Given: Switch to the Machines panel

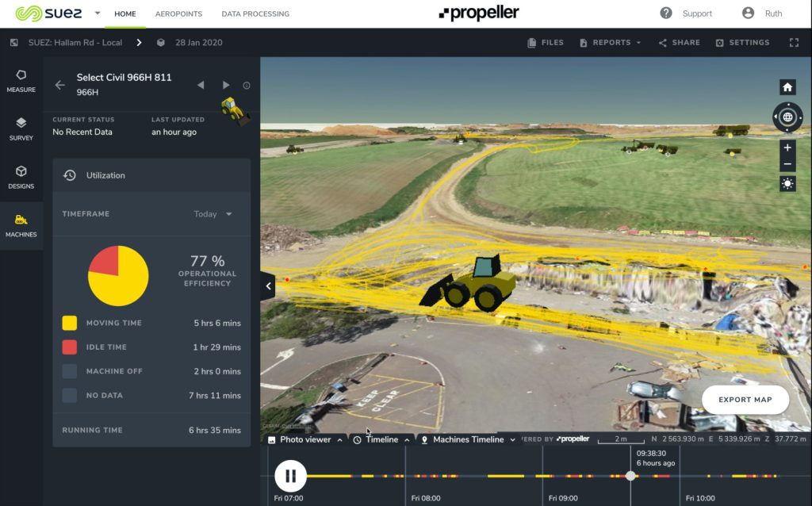Looking at the screenshot, I should (21, 224).
